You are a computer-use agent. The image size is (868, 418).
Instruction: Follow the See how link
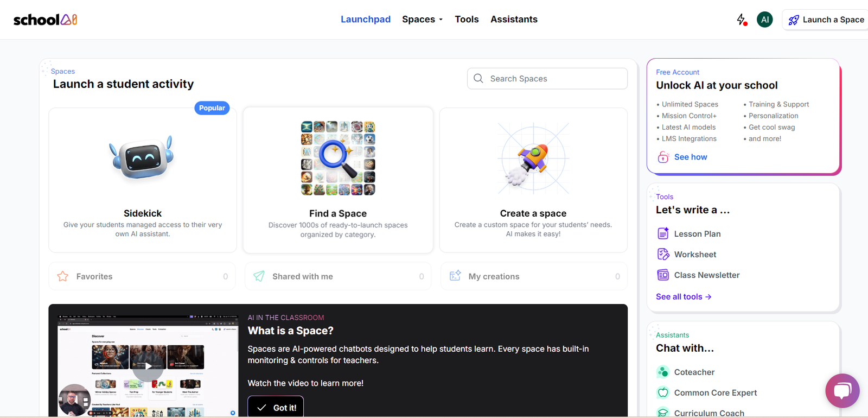pos(691,157)
